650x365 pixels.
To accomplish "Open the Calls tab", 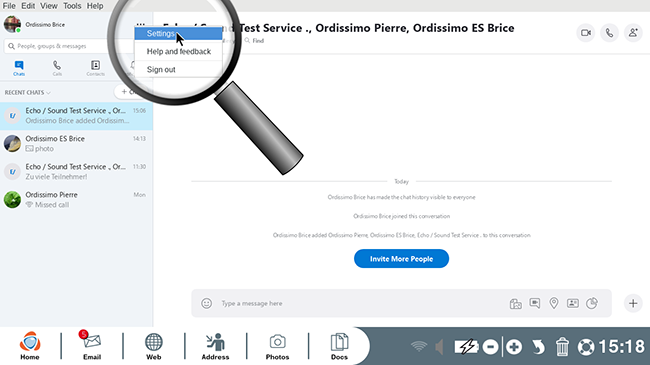I will click(57, 68).
